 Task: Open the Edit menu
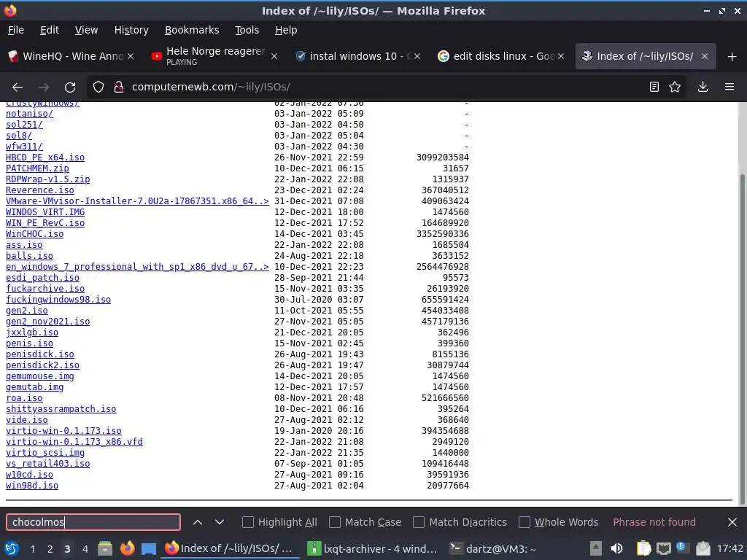[x=50, y=30]
